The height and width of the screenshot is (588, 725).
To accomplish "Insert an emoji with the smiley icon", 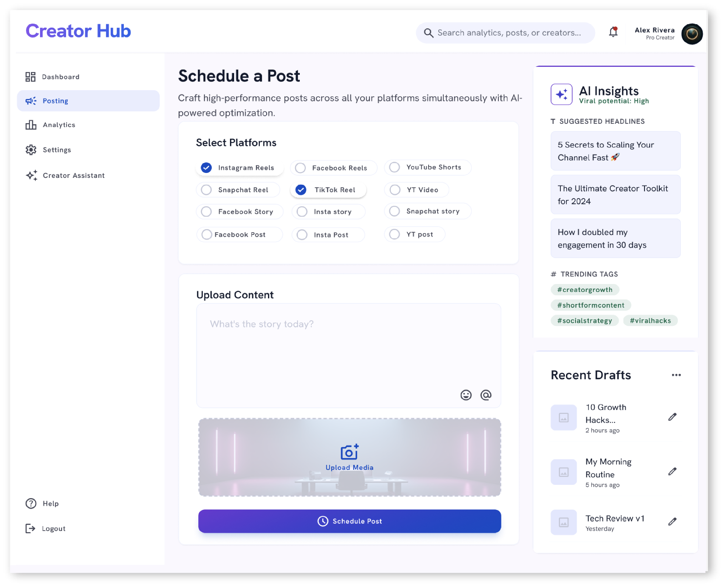I will [466, 395].
